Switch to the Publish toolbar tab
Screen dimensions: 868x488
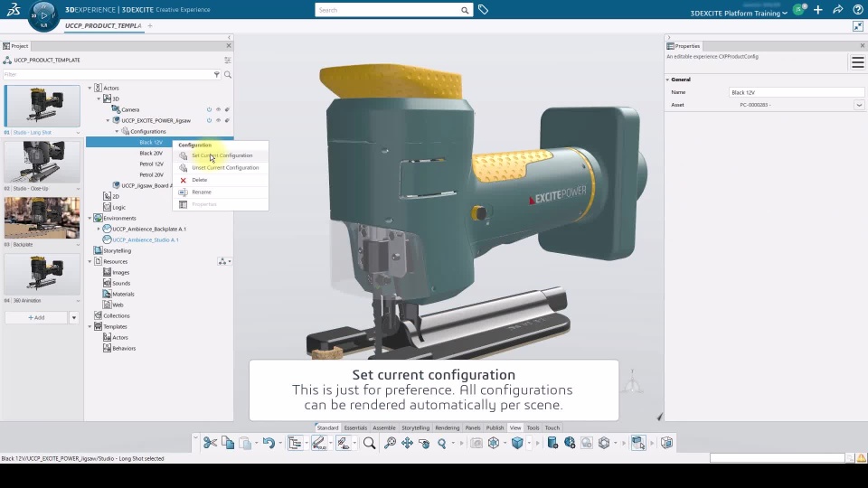(495, 427)
